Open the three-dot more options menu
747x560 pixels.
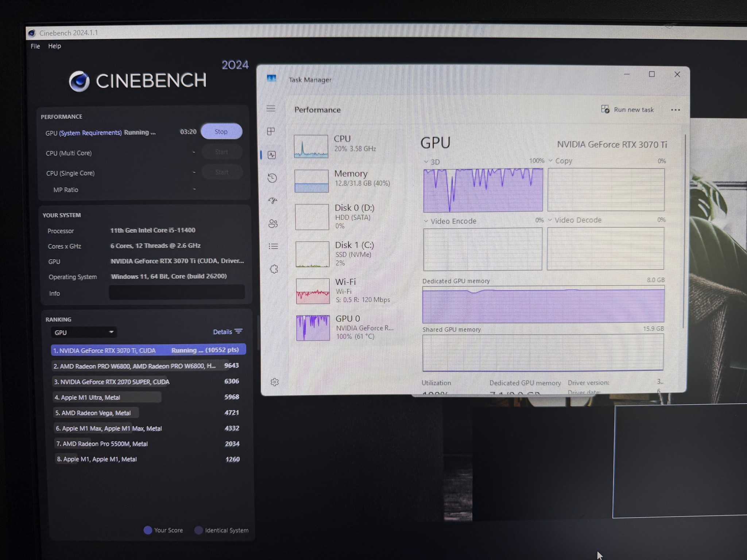click(x=675, y=110)
